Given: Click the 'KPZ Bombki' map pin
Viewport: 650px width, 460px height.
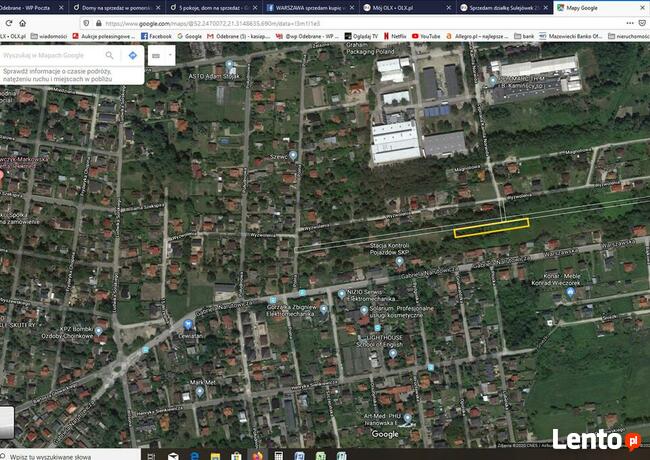Looking at the screenshot, I should click(x=98, y=331).
